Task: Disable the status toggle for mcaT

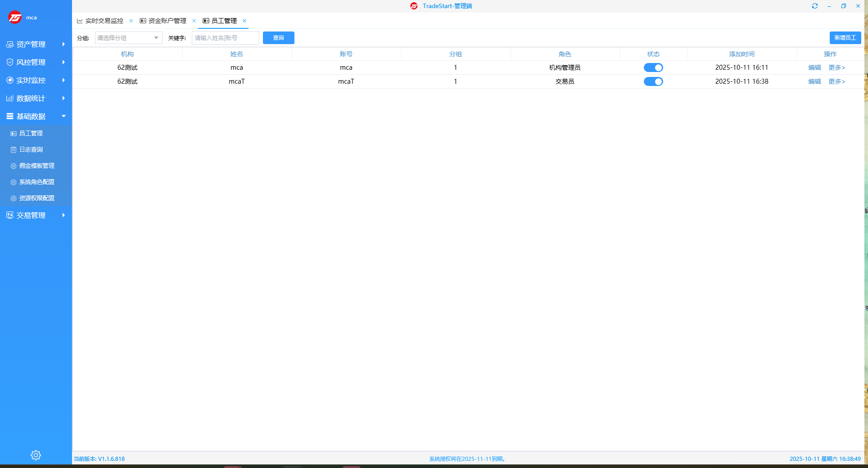Action: click(x=653, y=81)
